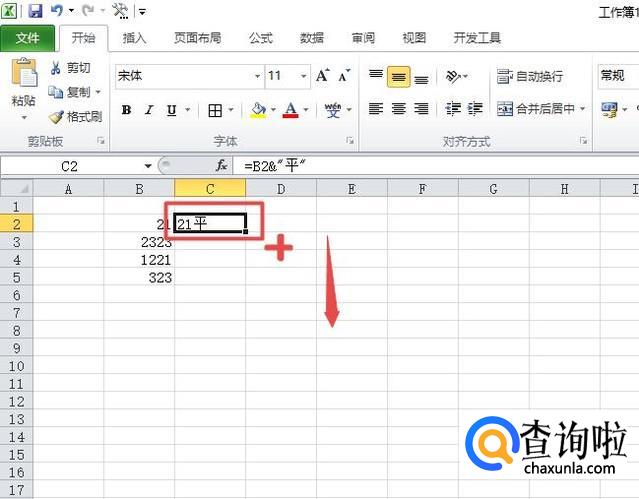Select cell B3 containing 2323

click(139, 242)
